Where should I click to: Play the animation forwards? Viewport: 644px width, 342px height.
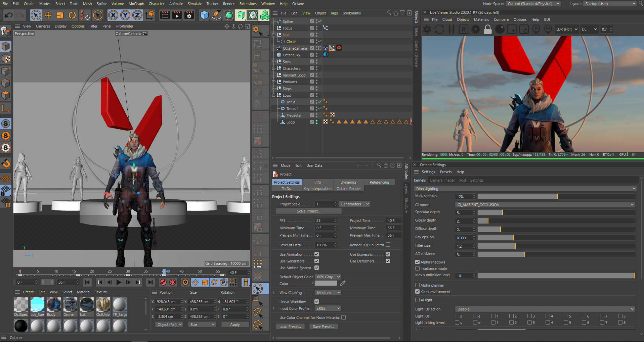click(119, 282)
